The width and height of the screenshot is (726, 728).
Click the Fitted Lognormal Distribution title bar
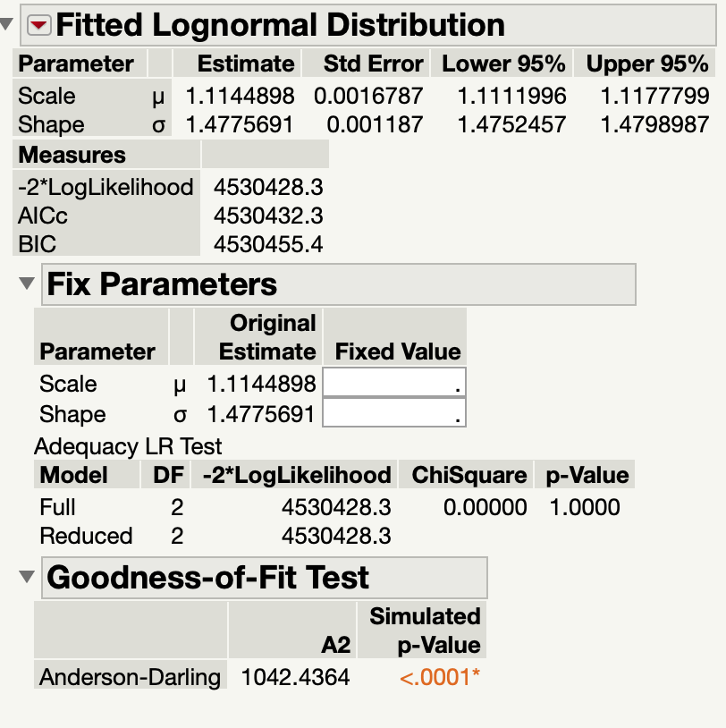coord(368,25)
